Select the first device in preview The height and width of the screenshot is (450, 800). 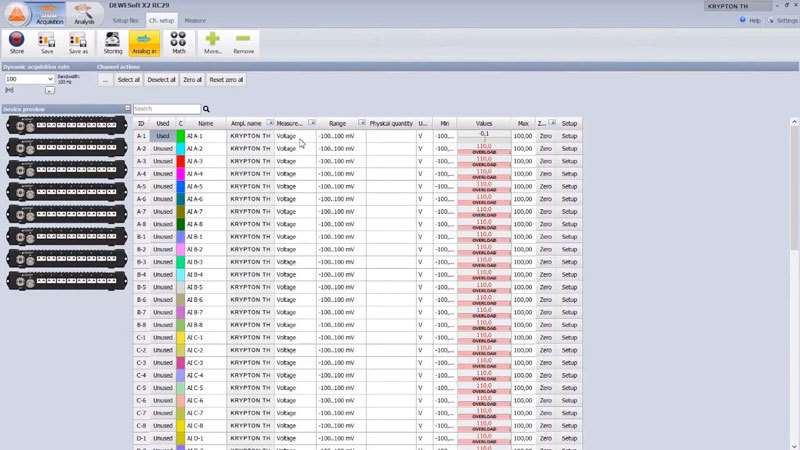[67, 125]
